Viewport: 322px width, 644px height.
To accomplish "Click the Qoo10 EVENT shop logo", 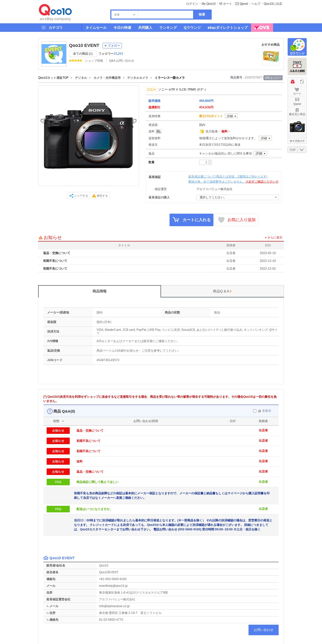I will point(54,54).
